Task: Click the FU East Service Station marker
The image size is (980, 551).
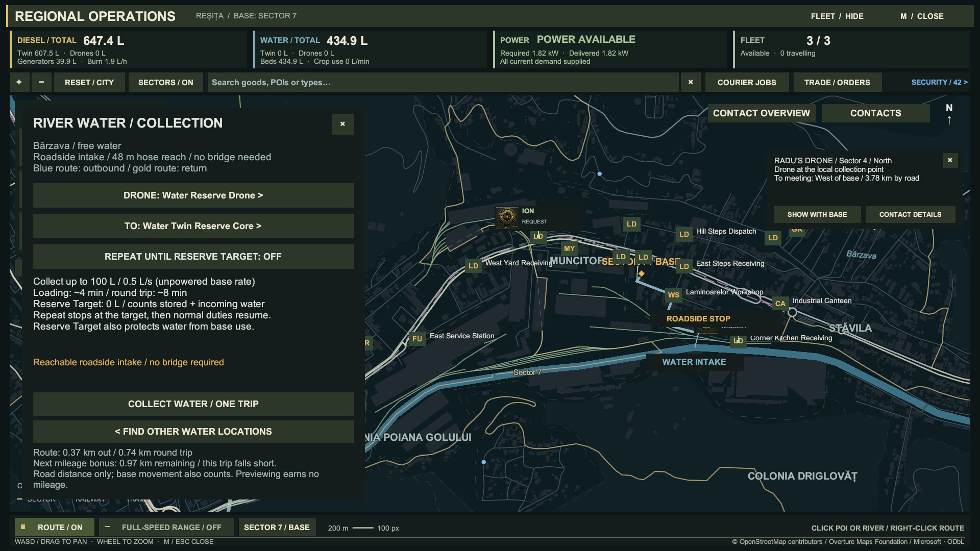Action: [417, 339]
